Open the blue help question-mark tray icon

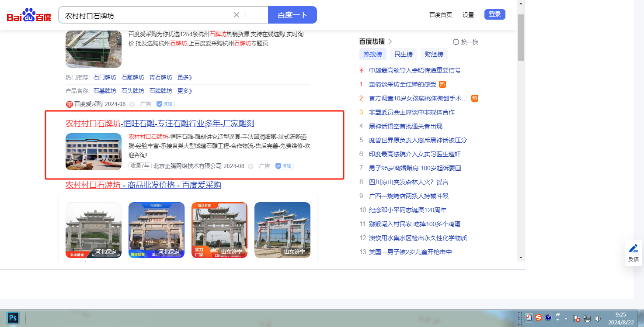pos(548,318)
